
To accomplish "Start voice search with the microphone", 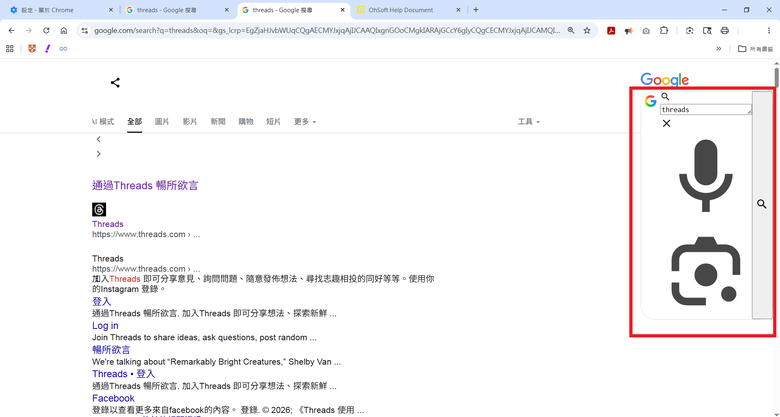I will (706, 176).
